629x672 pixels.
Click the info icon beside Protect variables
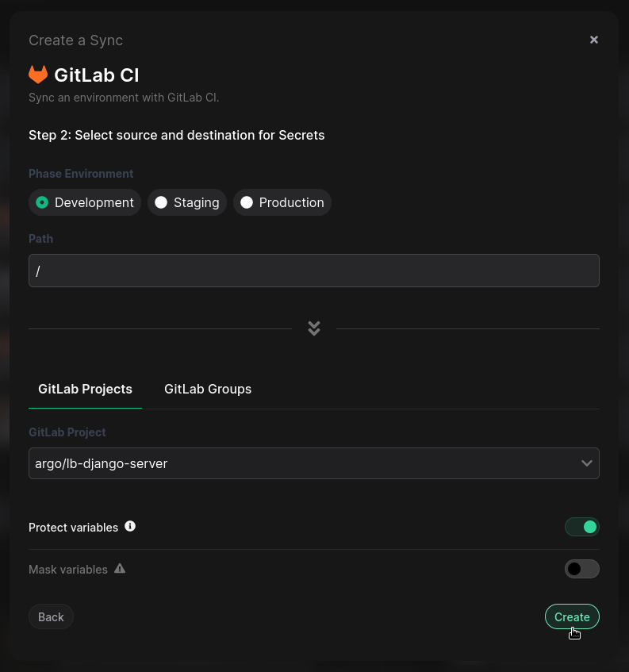[130, 526]
